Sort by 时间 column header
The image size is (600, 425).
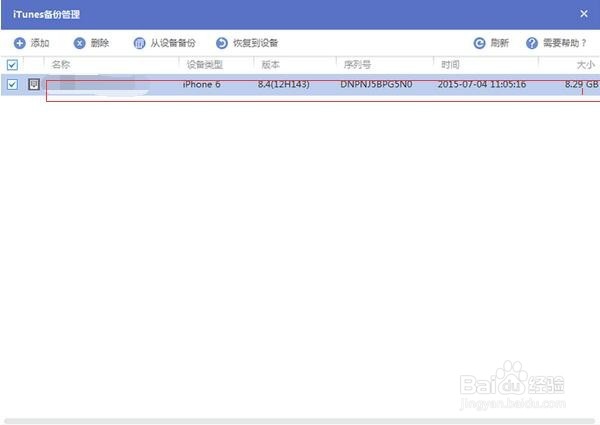[450, 64]
